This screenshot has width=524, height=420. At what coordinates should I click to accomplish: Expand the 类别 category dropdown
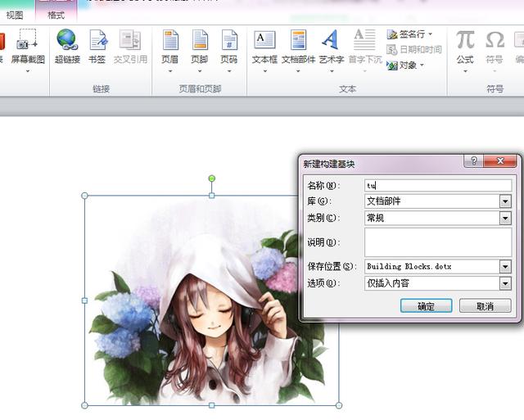[505, 218]
